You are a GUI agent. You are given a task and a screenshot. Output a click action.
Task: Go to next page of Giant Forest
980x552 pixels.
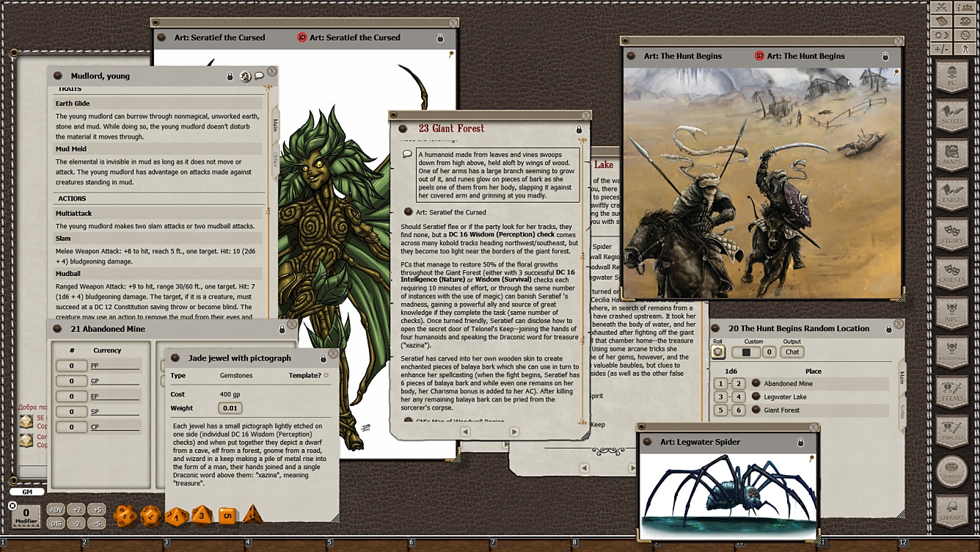pos(513,432)
